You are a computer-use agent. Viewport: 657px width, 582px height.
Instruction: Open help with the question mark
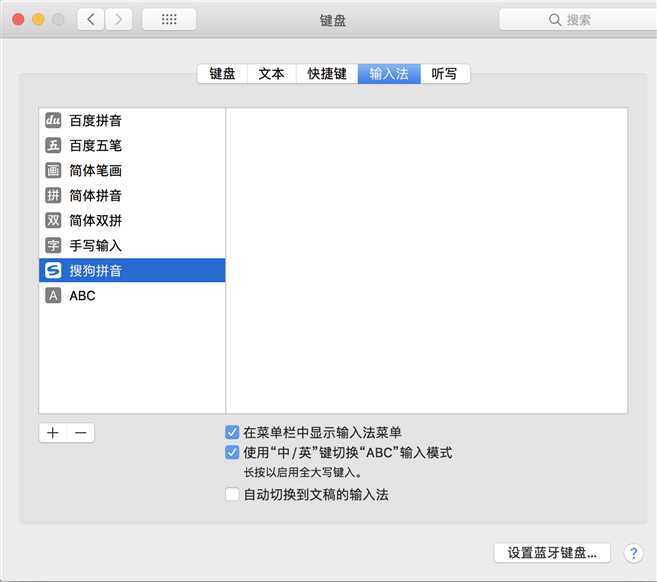coord(634,553)
